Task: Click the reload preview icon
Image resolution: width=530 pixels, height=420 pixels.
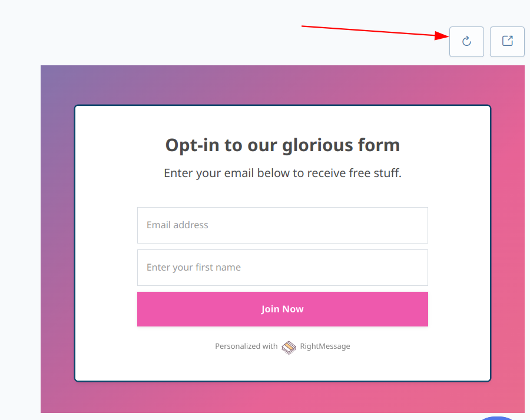Action: pyautogui.click(x=466, y=42)
